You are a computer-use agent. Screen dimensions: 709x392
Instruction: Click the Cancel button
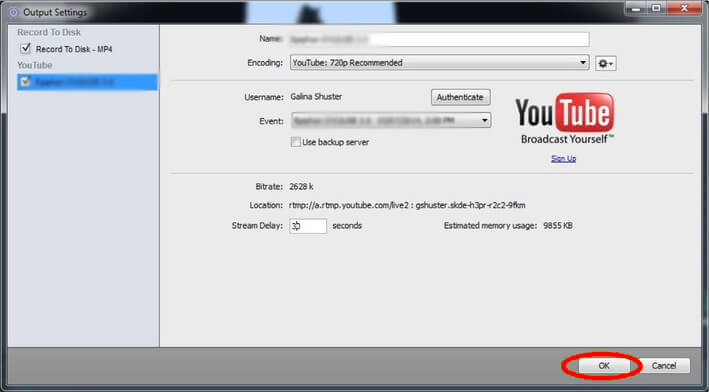coord(664,366)
